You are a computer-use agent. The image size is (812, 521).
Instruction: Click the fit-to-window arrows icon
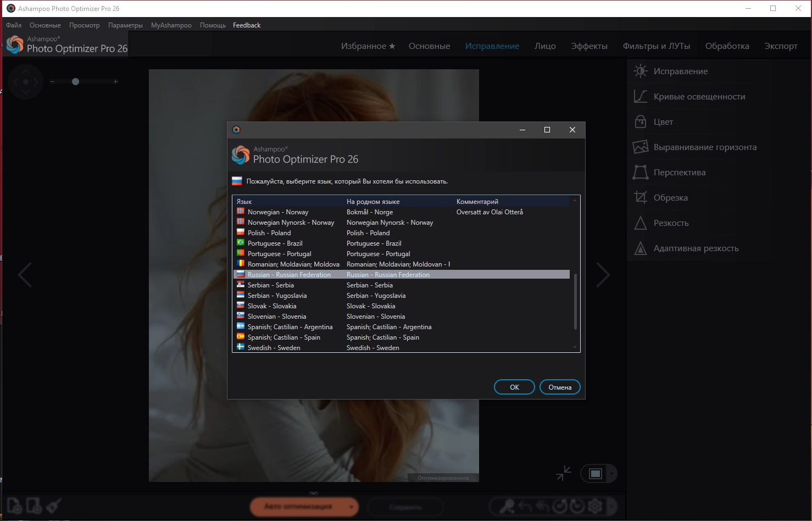pyautogui.click(x=564, y=473)
